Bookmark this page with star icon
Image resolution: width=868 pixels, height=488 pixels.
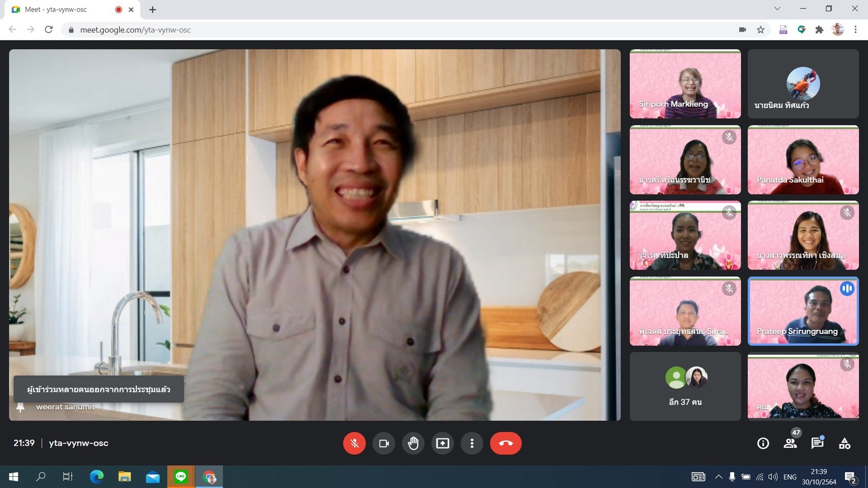pos(761,29)
